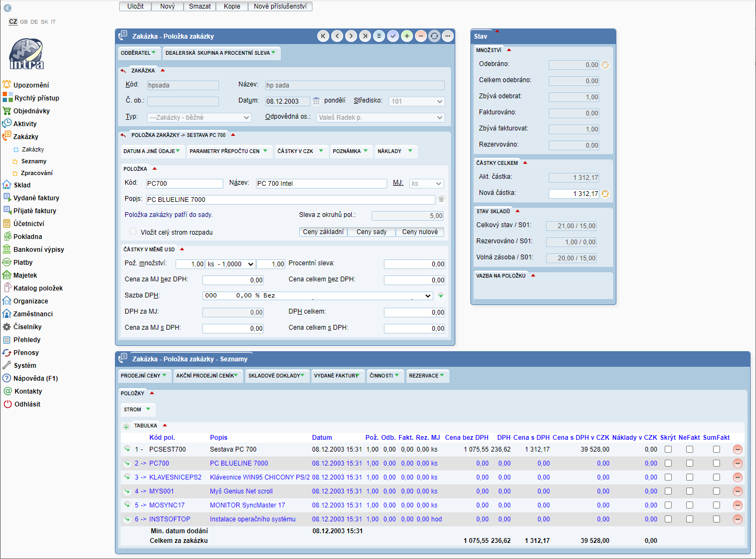Enable Vložit celý strom rozpadu checkbox
Viewport: 756px width, 559px height.
[x=133, y=231]
